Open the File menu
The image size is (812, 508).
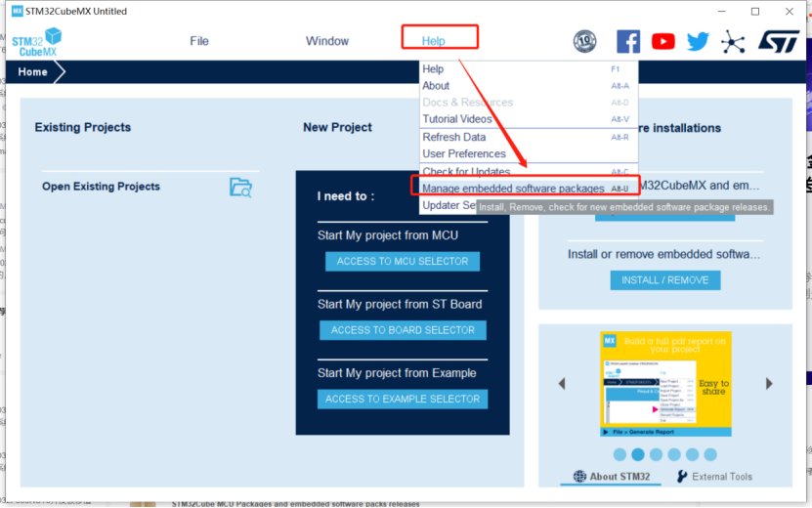click(199, 41)
